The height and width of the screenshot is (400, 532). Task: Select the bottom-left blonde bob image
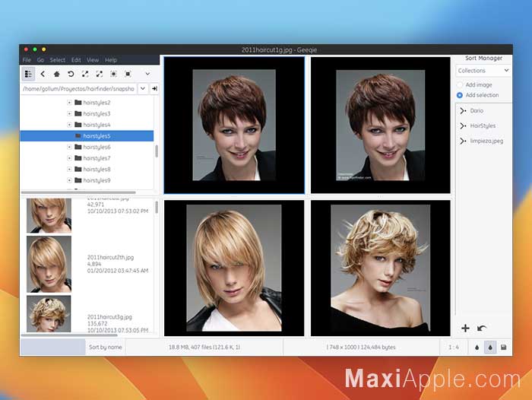pos(234,268)
